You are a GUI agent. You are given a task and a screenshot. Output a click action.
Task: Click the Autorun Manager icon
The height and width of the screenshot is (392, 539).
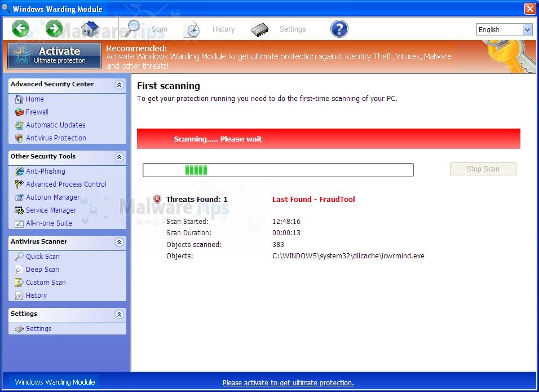point(19,197)
